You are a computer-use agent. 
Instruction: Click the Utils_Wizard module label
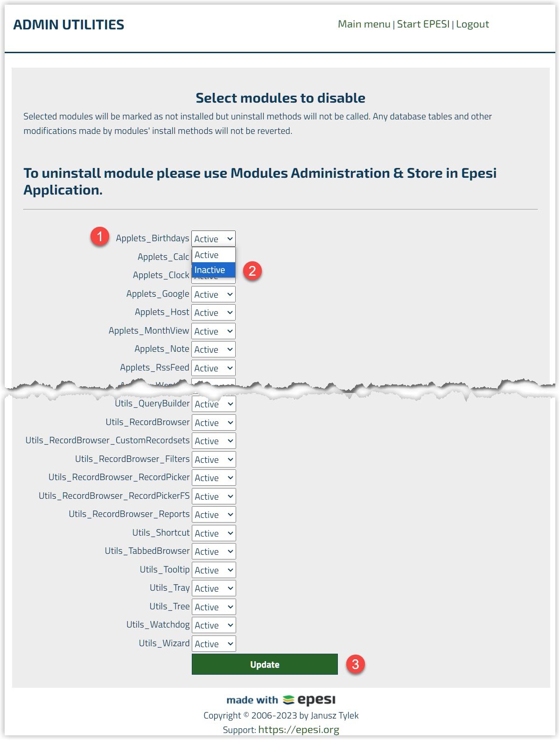click(x=164, y=643)
